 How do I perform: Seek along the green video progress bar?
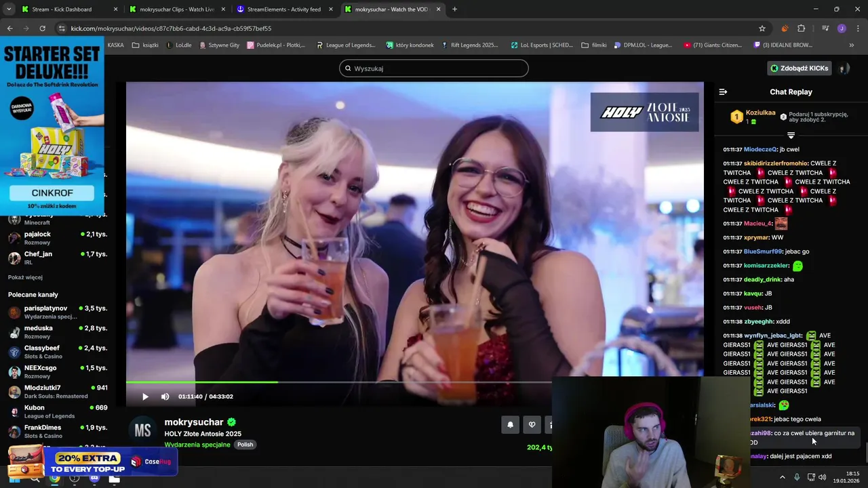(339, 382)
